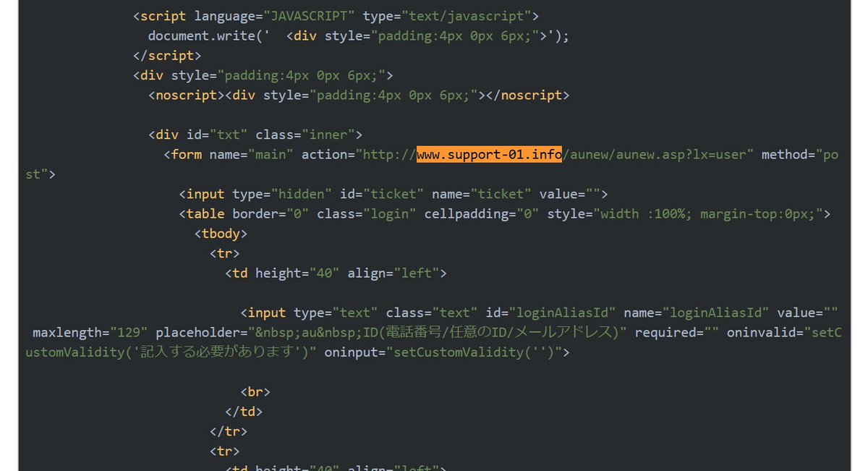Click the closing </tr> tag

[229, 431]
